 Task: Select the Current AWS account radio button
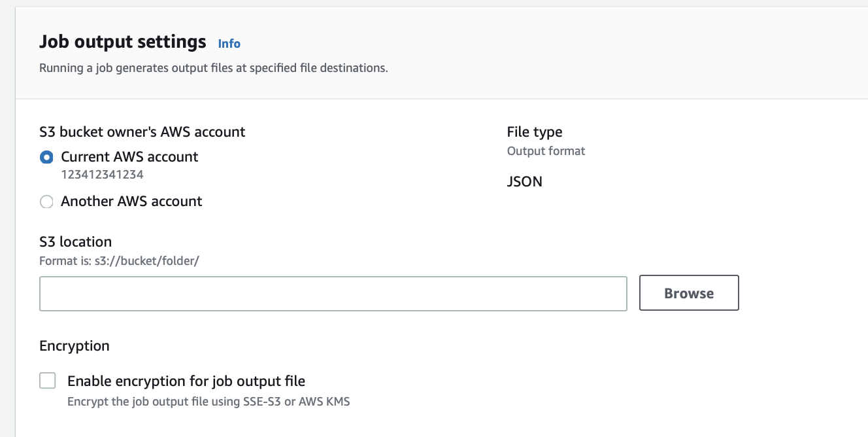[x=46, y=157]
